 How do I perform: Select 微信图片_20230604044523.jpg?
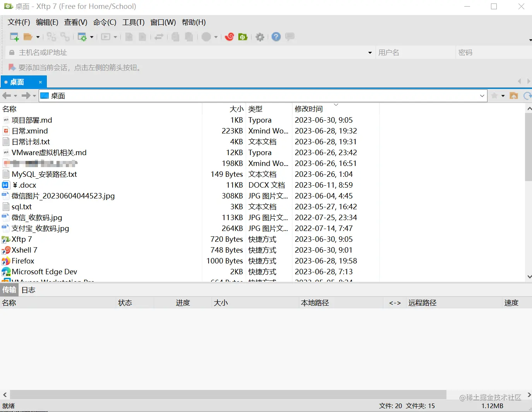[63, 196]
